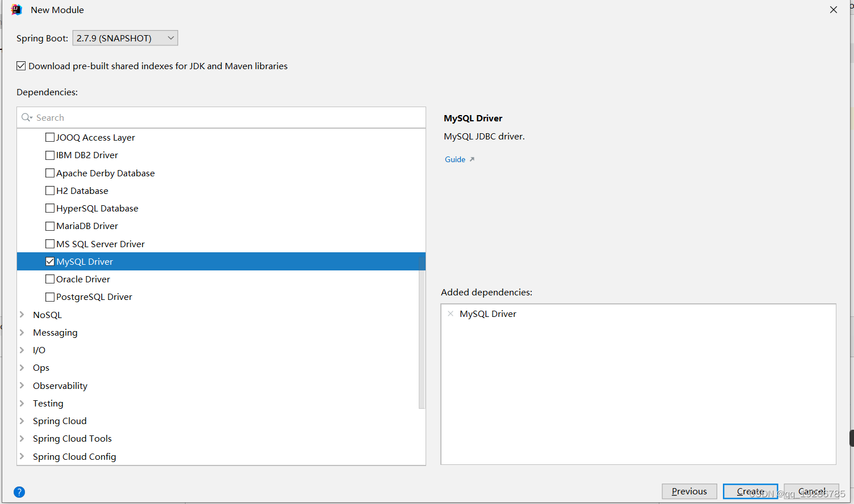Remove MySQL Driver with the X icon

[x=451, y=314]
